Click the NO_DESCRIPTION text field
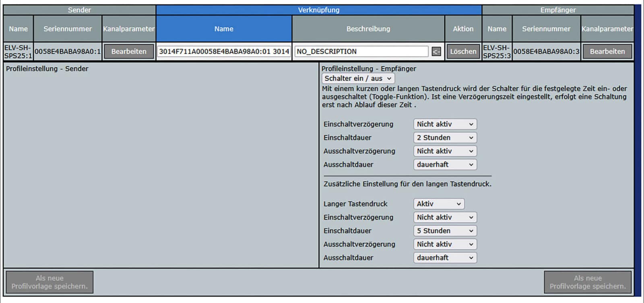The width and height of the screenshot is (644, 303). (x=361, y=51)
